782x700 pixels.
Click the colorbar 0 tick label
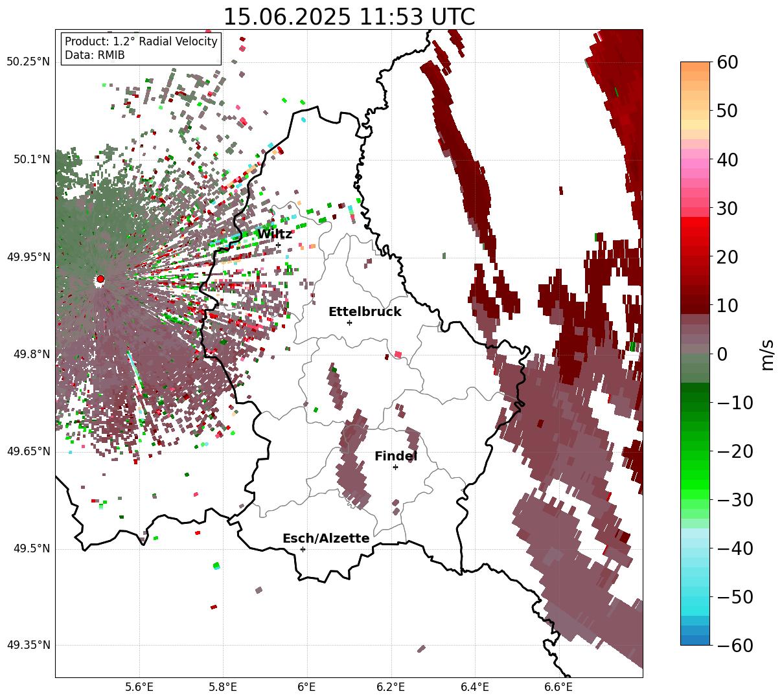722,354
